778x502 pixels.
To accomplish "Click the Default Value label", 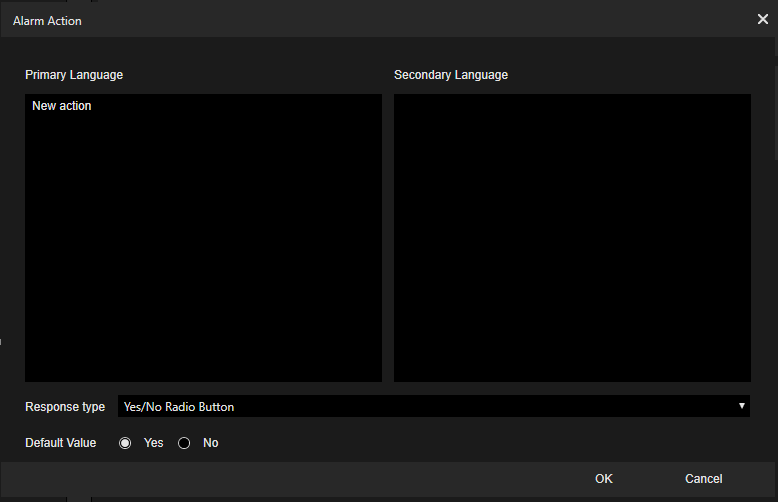I will tap(61, 443).
